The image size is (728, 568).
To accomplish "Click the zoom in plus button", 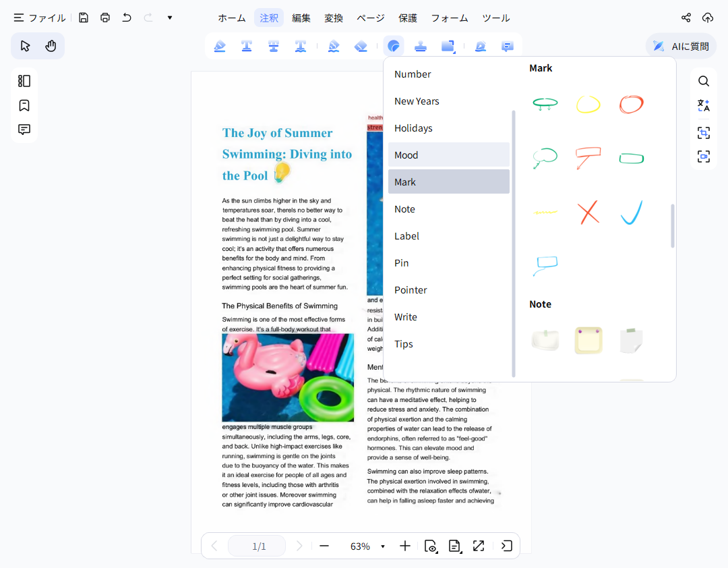I will click(x=404, y=546).
